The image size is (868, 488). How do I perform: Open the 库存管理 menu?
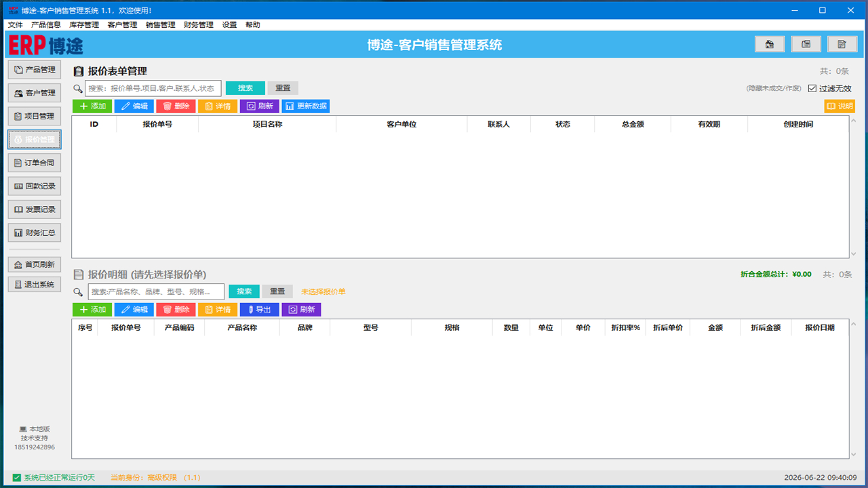point(84,24)
